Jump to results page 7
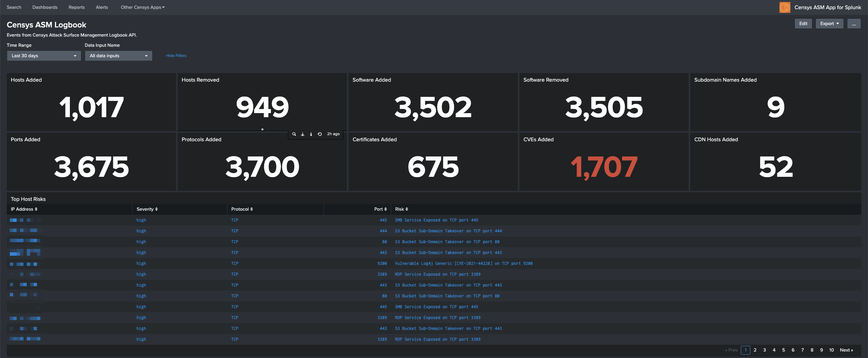 click(x=803, y=350)
